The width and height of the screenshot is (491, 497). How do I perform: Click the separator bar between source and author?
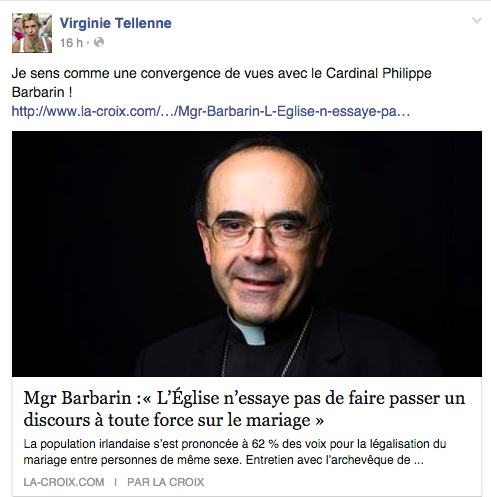pyautogui.click(x=115, y=482)
